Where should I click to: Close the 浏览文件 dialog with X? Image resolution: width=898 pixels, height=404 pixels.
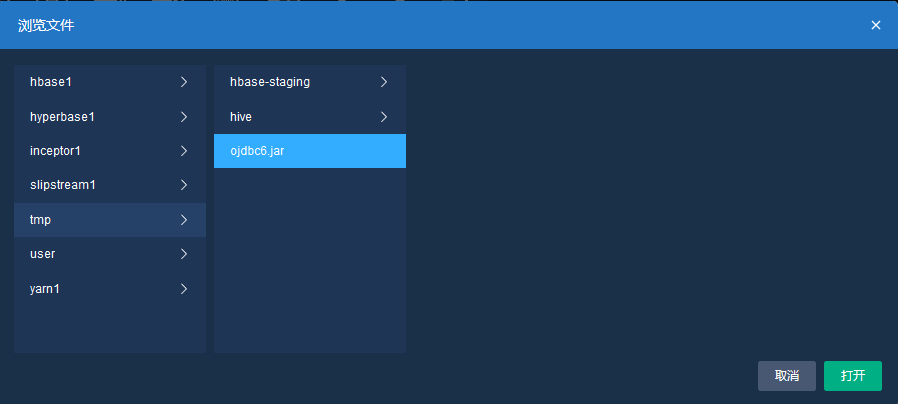(x=876, y=25)
